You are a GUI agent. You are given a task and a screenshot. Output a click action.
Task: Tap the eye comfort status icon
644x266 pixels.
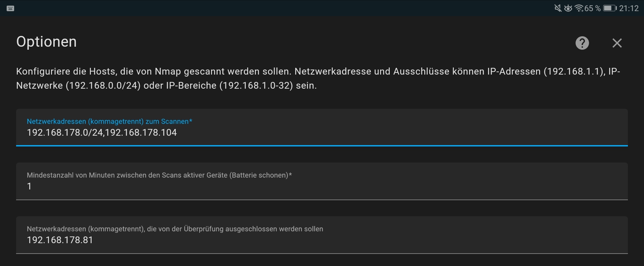568,8
